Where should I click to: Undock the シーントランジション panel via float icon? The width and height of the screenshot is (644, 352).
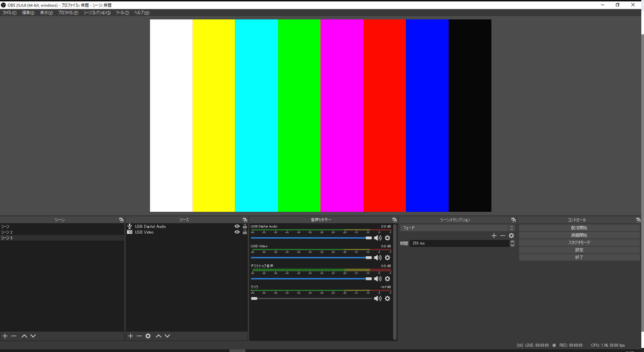(x=514, y=220)
